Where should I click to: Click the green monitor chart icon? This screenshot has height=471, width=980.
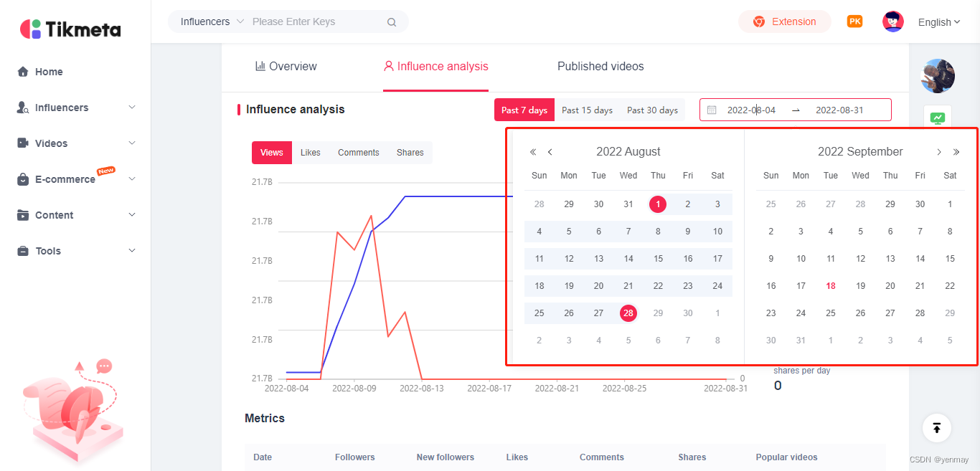click(x=937, y=118)
